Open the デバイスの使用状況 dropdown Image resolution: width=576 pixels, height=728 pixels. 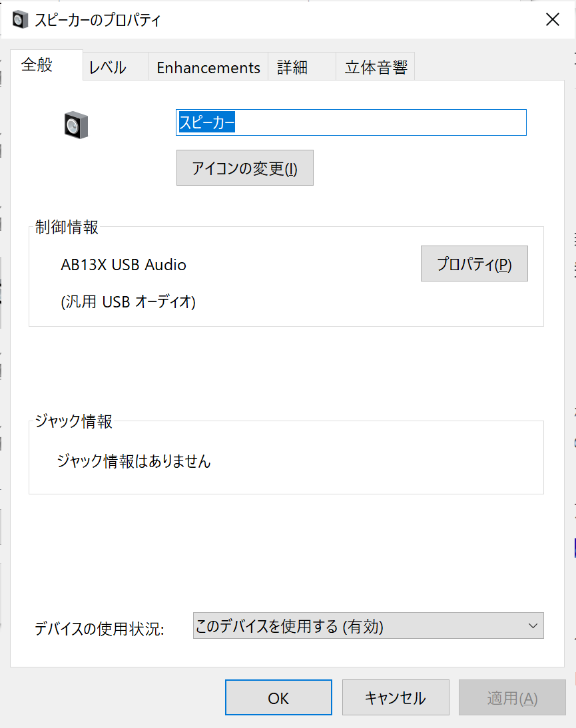click(366, 626)
